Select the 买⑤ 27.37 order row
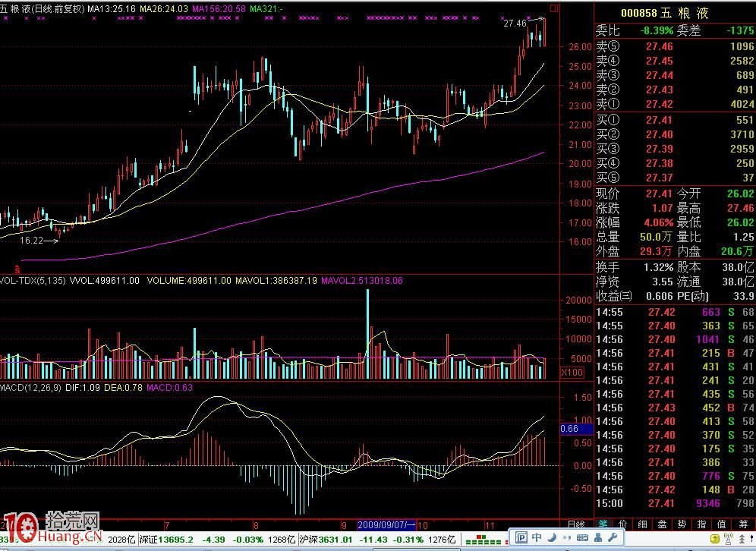This screenshot has height=551, width=756. click(x=675, y=178)
